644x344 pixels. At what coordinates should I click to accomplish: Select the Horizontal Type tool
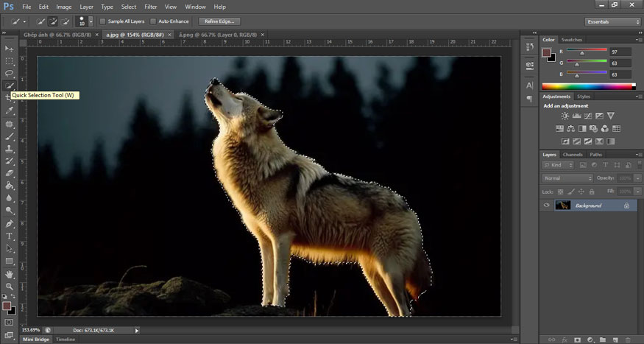click(10, 236)
